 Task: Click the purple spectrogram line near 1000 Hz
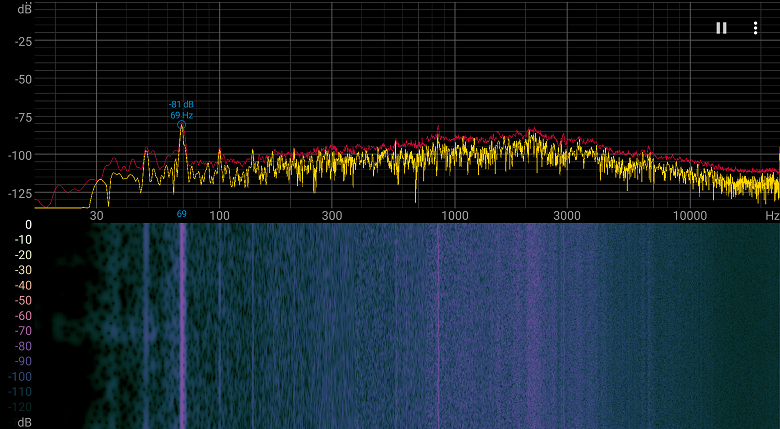pos(438,326)
